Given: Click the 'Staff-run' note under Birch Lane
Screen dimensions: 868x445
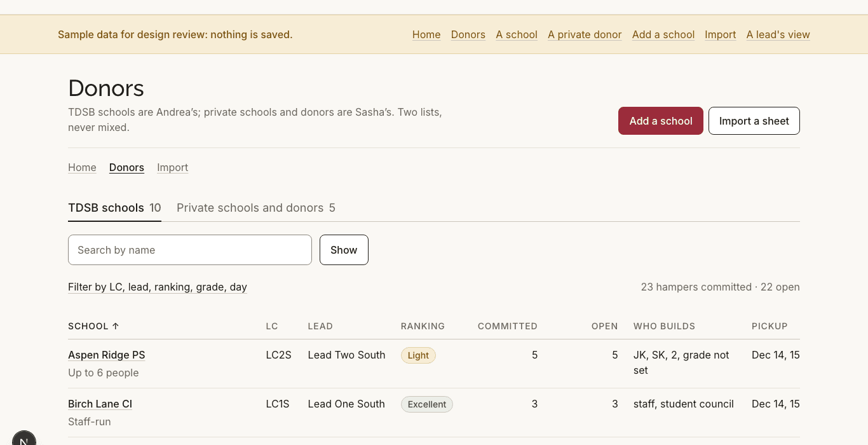Looking at the screenshot, I should 90,421.
